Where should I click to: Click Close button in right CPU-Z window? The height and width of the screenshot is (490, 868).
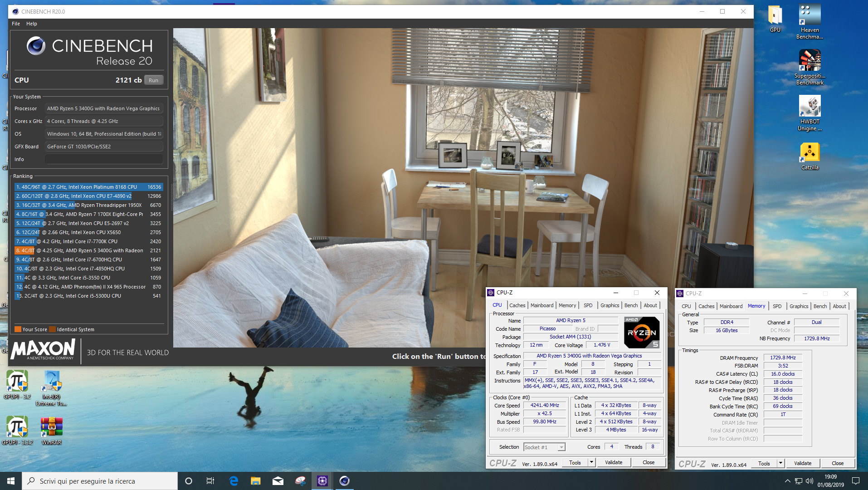coord(838,463)
